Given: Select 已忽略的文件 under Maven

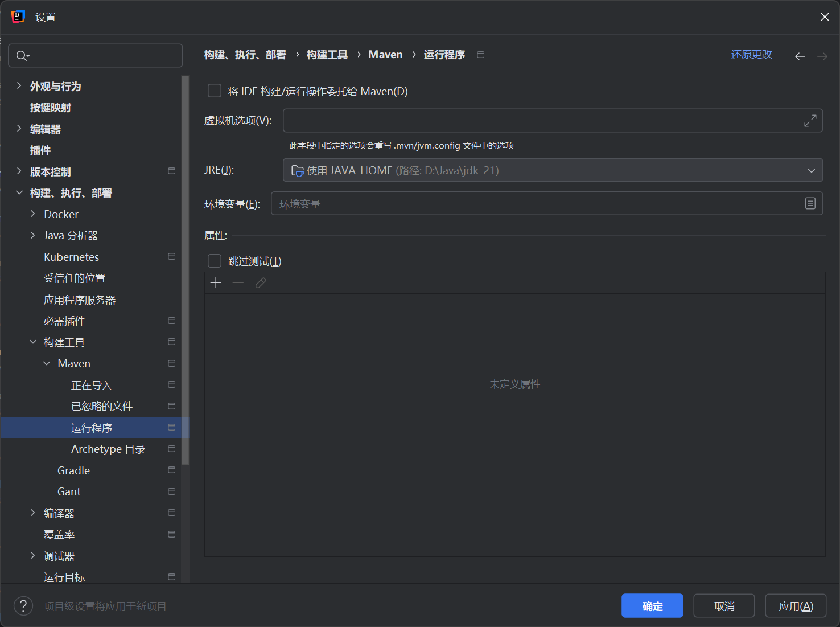Looking at the screenshot, I should click(x=102, y=406).
